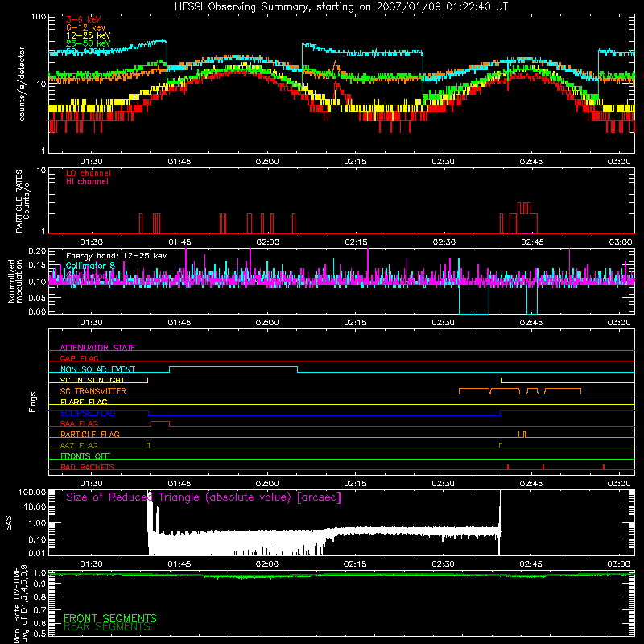This screenshot has width=644, height=644.
Task: Click 'Size of Reduced Triangle' panel title
Action: [x=204, y=497]
